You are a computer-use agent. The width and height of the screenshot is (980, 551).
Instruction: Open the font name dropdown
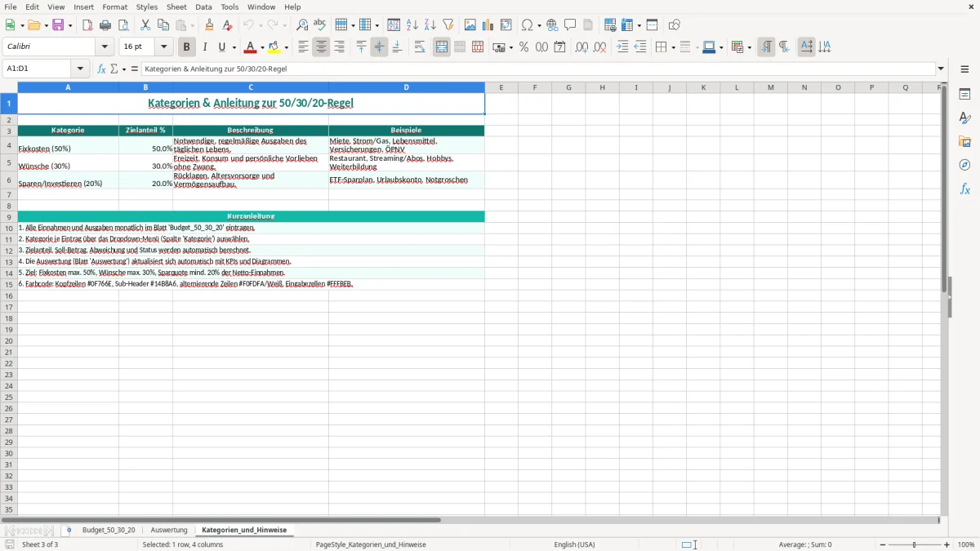(x=105, y=47)
